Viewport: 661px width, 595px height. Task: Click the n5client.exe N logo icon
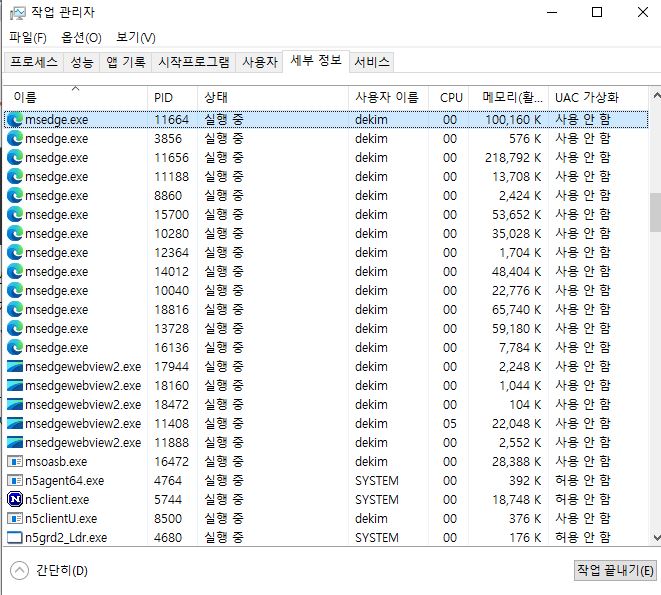tap(15, 499)
